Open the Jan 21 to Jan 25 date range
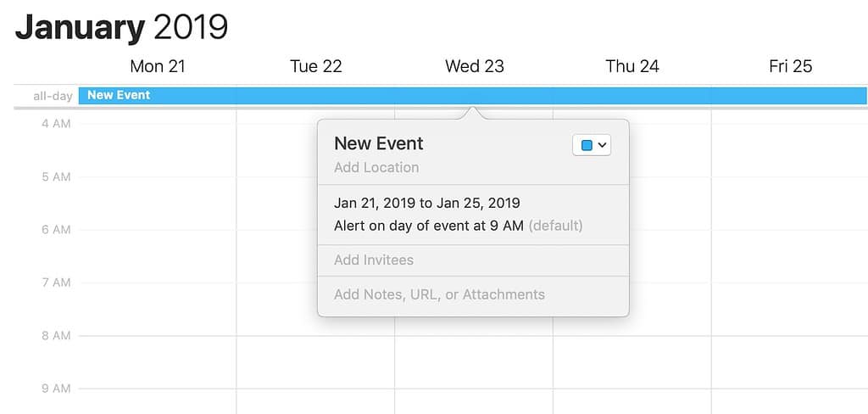Viewport: 868px width, 414px height. click(x=427, y=203)
